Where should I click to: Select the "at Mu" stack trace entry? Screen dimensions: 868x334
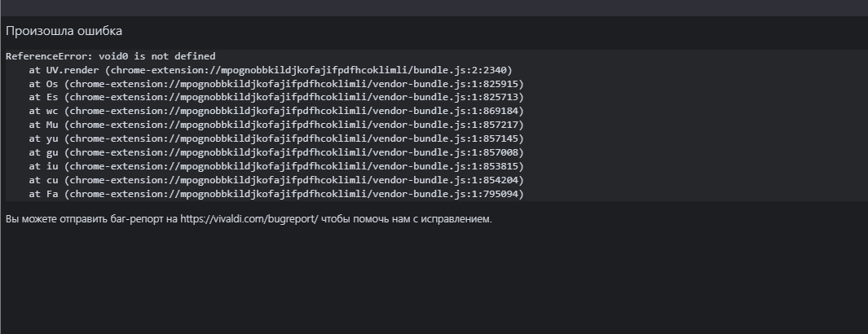tap(276, 125)
